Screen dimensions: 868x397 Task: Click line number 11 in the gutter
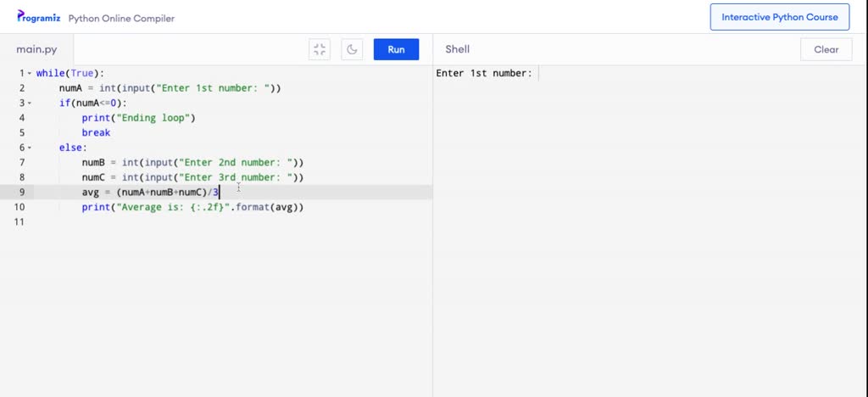(x=19, y=222)
